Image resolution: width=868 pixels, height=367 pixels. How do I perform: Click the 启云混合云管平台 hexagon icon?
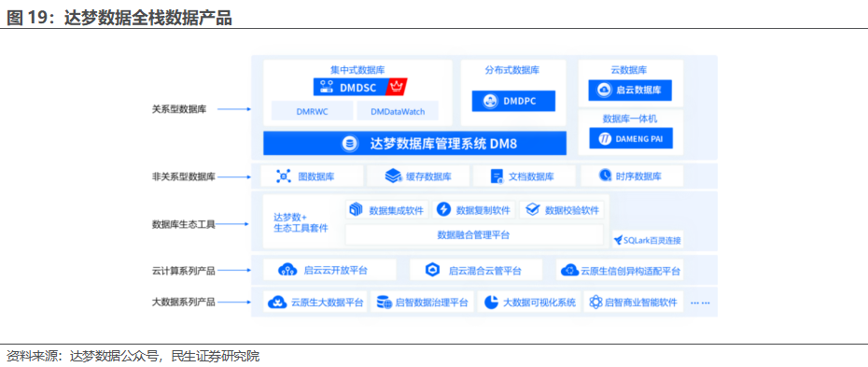coord(432,270)
